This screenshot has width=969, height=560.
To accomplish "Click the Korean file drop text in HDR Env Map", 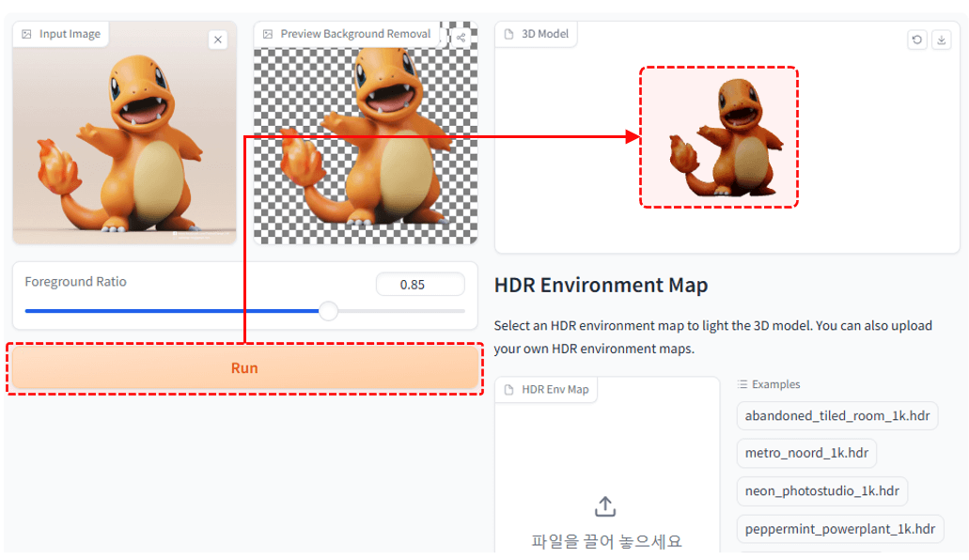I will tap(606, 542).
